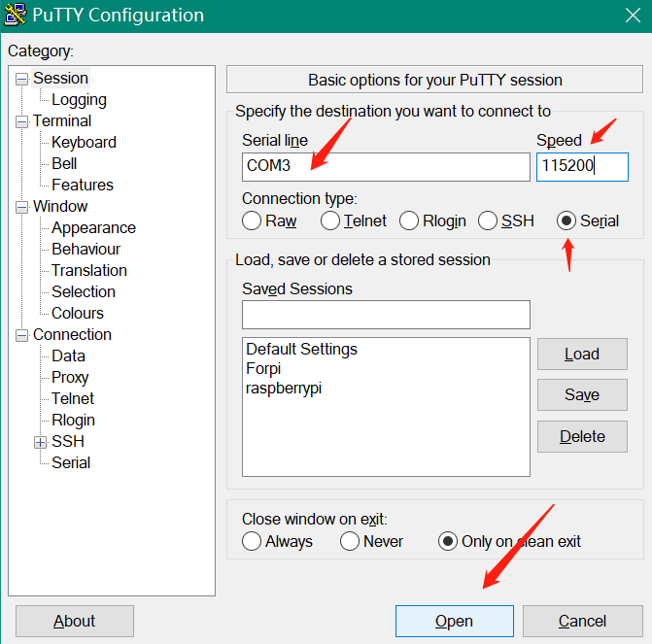Select Default Settings in saved sessions list
The width and height of the screenshot is (652, 644).
(x=301, y=349)
